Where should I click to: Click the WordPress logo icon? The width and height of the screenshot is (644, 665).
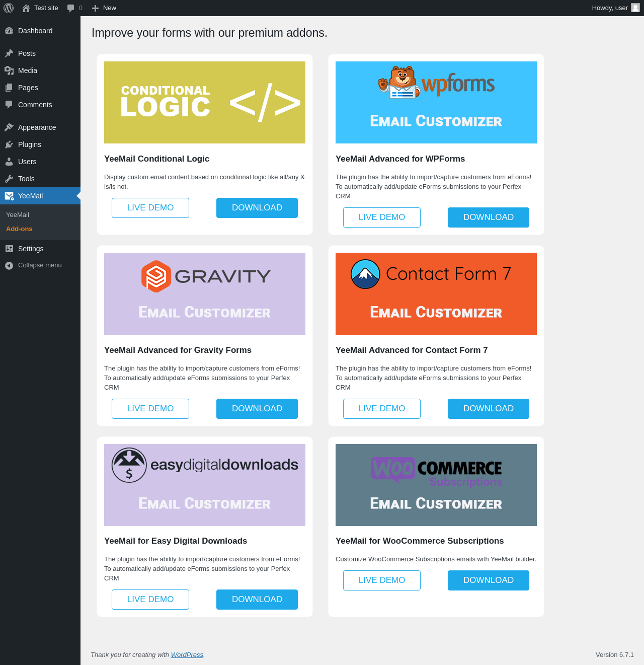click(x=9, y=8)
